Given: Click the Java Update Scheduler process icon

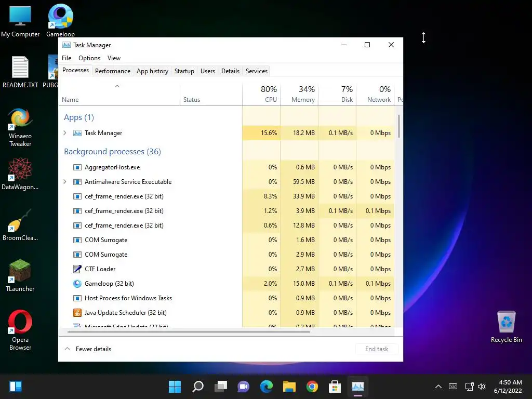Looking at the screenshot, I should [77, 312].
